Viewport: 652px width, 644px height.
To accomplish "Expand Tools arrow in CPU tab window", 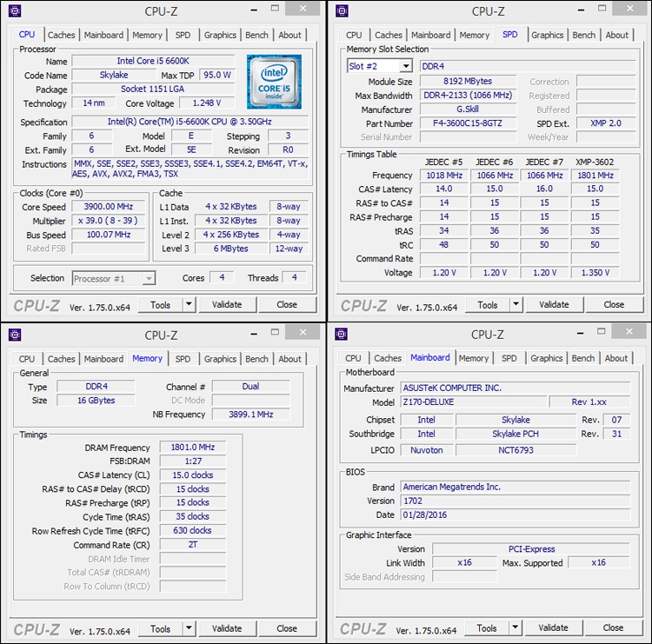I will coord(189,304).
